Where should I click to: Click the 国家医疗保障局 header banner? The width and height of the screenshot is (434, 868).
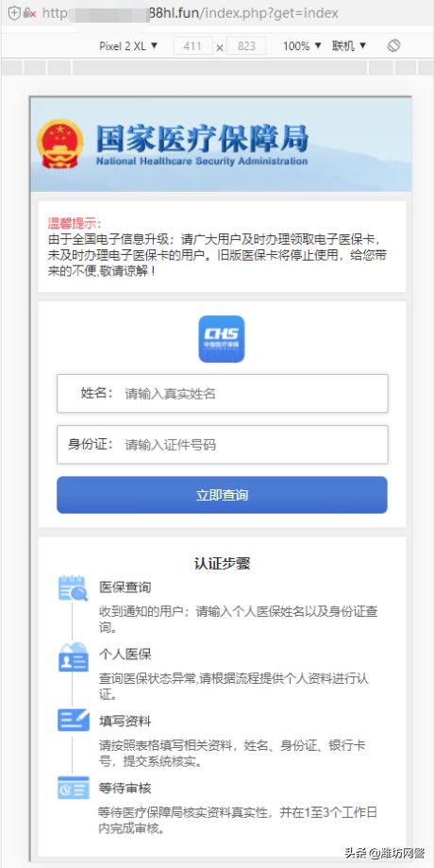(221, 145)
